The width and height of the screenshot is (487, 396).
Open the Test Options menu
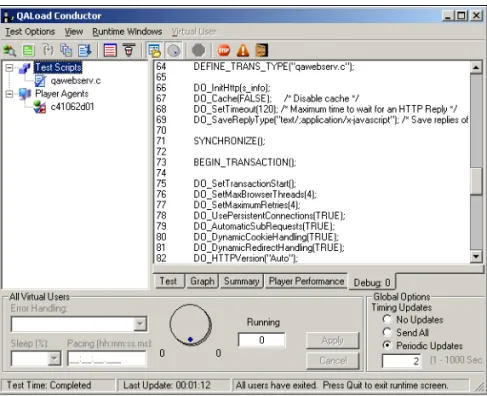point(30,32)
